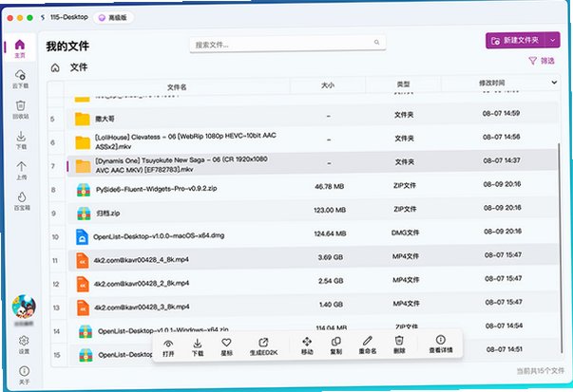The width and height of the screenshot is (573, 392).
Task: Click 下载 in the floating action bar
Action: [x=198, y=347]
